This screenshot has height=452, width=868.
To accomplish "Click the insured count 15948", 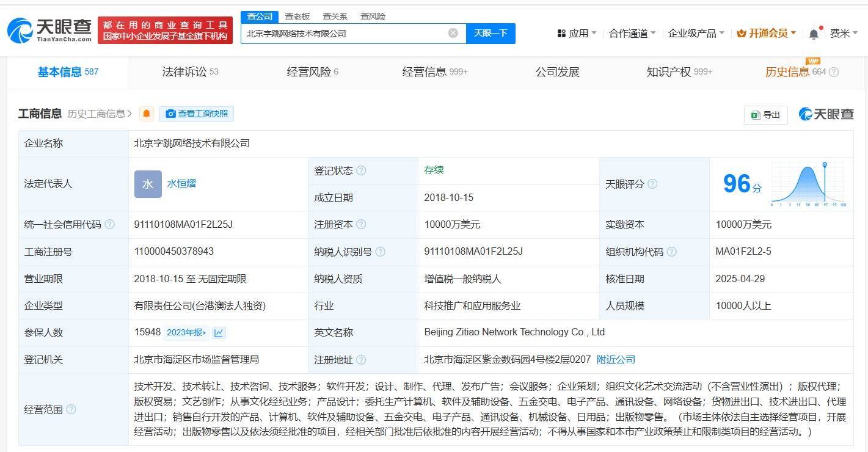I will [x=147, y=332].
